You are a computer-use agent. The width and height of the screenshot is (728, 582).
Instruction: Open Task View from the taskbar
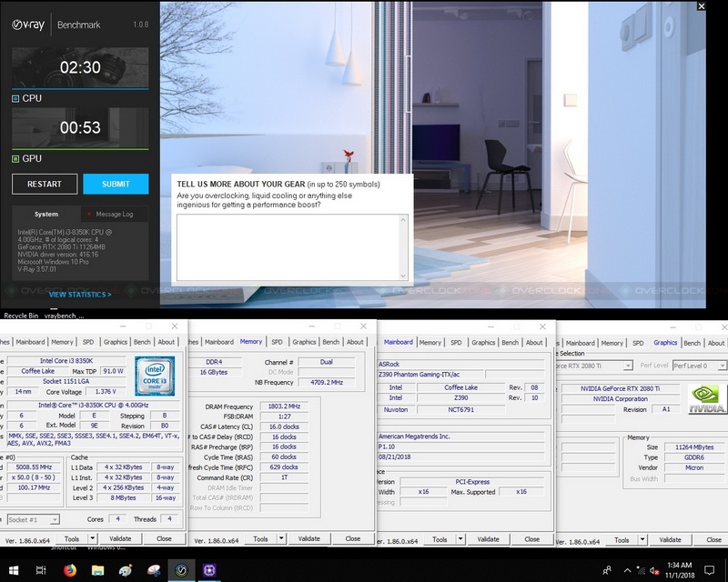(41, 570)
